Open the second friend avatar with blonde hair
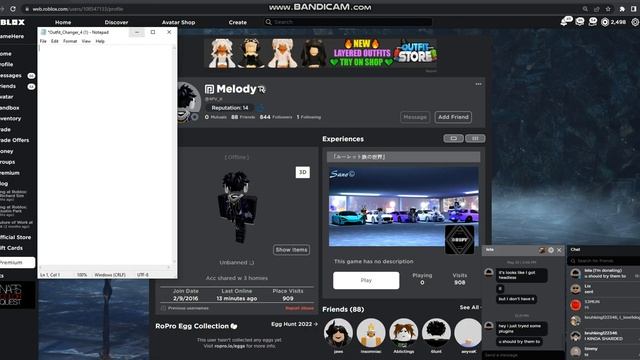 coord(371,333)
